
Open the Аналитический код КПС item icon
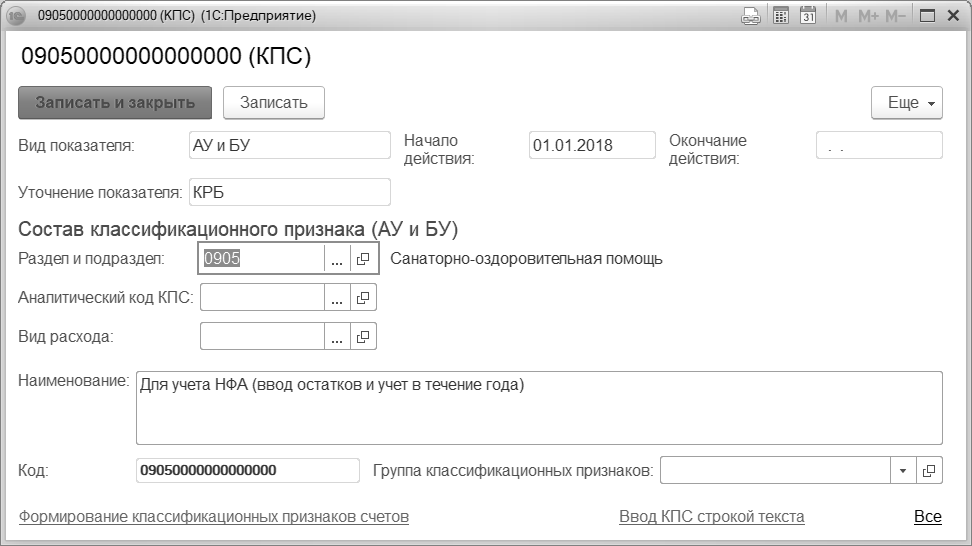tap(363, 297)
